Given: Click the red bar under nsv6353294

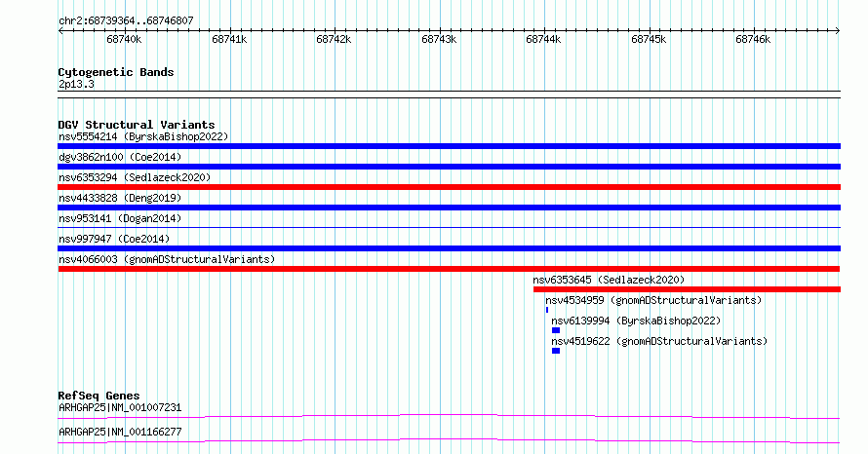Looking at the screenshot, I should (x=449, y=187).
